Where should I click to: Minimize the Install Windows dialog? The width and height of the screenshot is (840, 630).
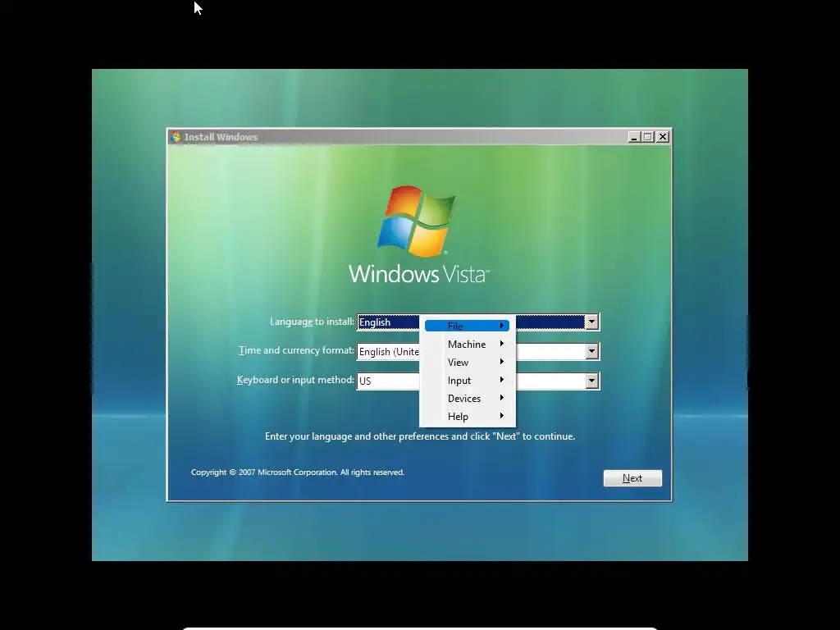coord(634,137)
